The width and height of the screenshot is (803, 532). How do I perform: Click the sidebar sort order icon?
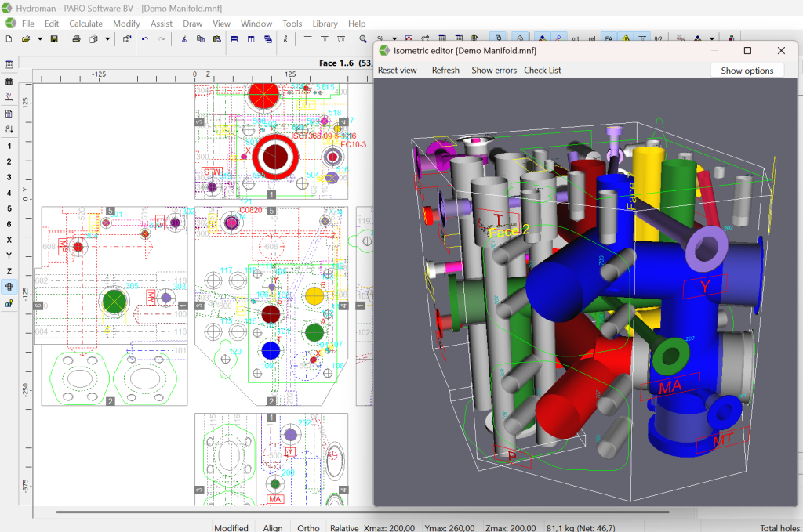tap(9, 129)
